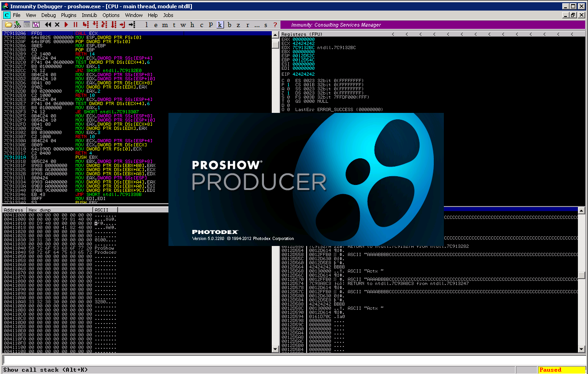Click the 'Hex dump' column header
Viewport: 588px width, 374px height.
click(60, 210)
